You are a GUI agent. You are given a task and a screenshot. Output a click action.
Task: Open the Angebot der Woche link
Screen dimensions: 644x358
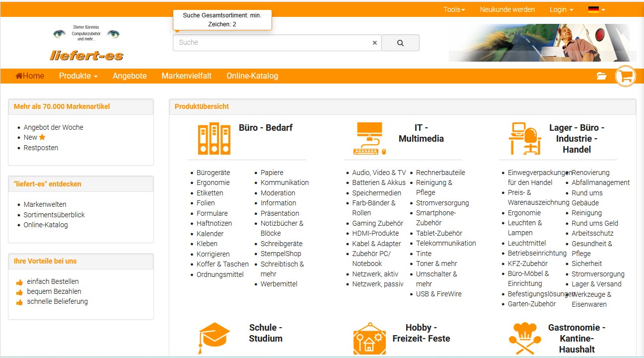point(53,127)
